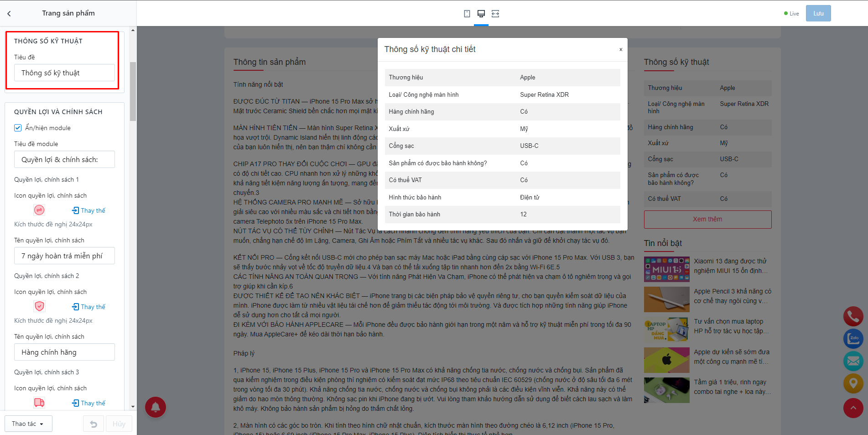Image resolution: width=868 pixels, height=435 pixels.
Task: Click Thay thế for policy 1 icon
Action: click(x=89, y=210)
